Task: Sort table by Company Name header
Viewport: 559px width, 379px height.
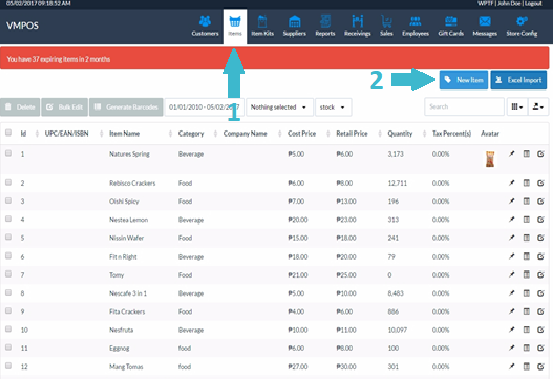Action: [x=246, y=134]
